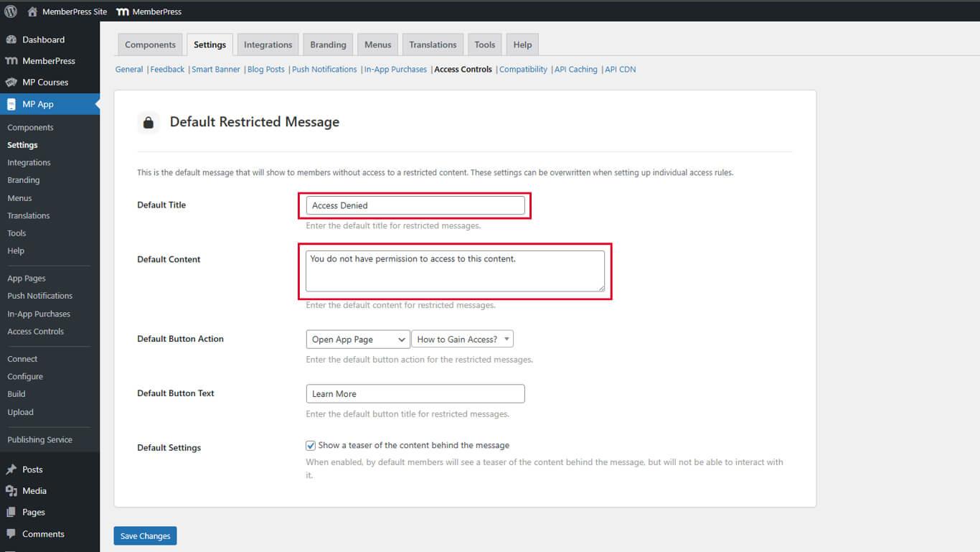
Task: Open Dashboard via its gauge icon
Action: point(11,39)
